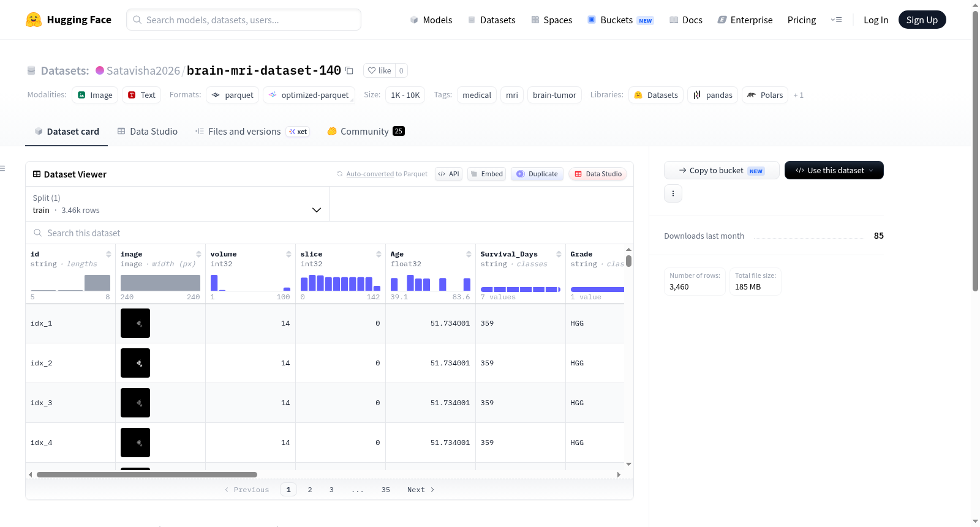Screen dimensions: 980x527
Task: Like the dataset with the heart button
Action: [x=379, y=70]
